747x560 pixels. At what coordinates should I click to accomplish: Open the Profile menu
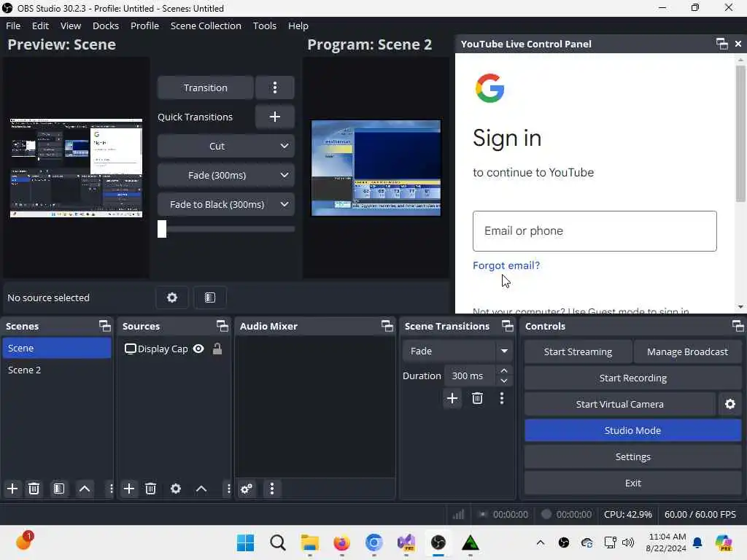tap(145, 26)
